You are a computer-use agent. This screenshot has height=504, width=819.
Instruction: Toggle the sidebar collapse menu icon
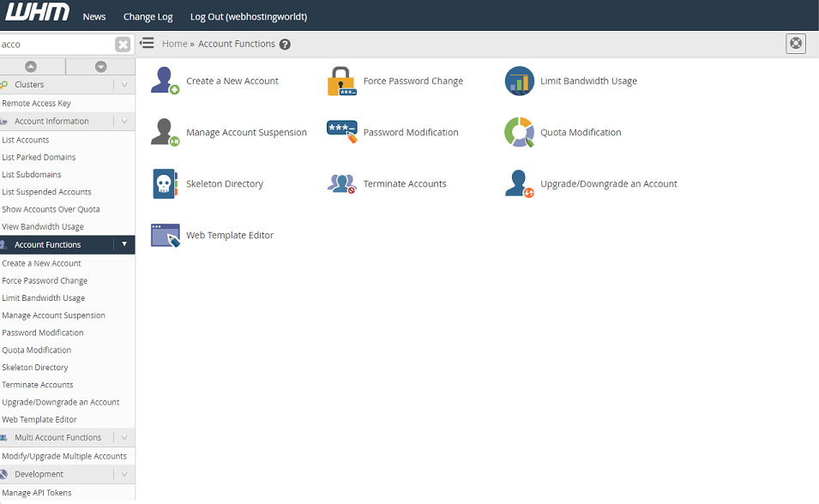pos(147,44)
